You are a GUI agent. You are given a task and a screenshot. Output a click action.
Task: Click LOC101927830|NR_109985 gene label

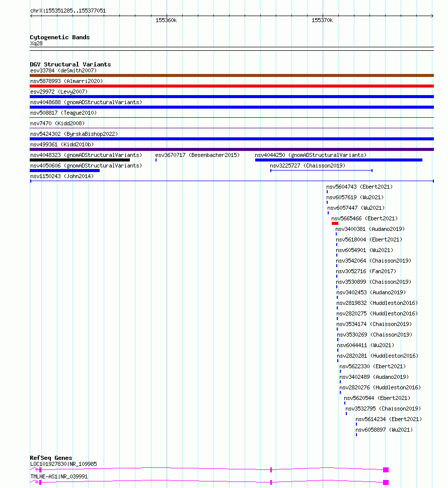coord(63,464)
